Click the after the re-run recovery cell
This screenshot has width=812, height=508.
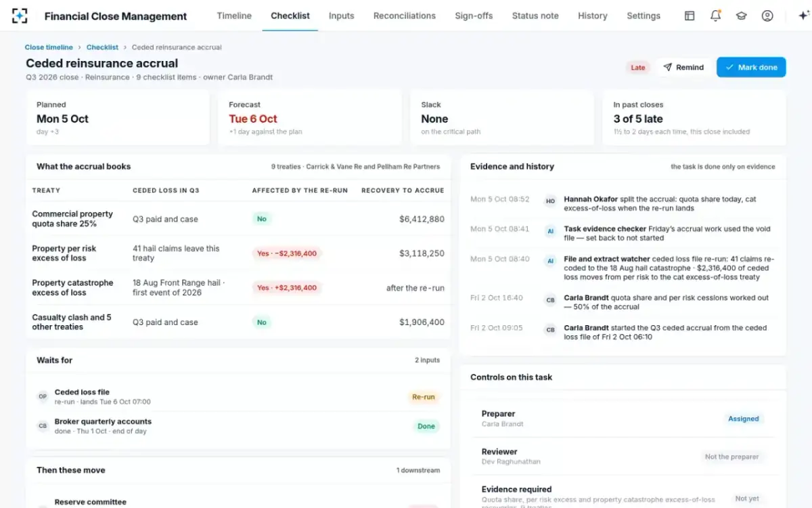[415, 288]
